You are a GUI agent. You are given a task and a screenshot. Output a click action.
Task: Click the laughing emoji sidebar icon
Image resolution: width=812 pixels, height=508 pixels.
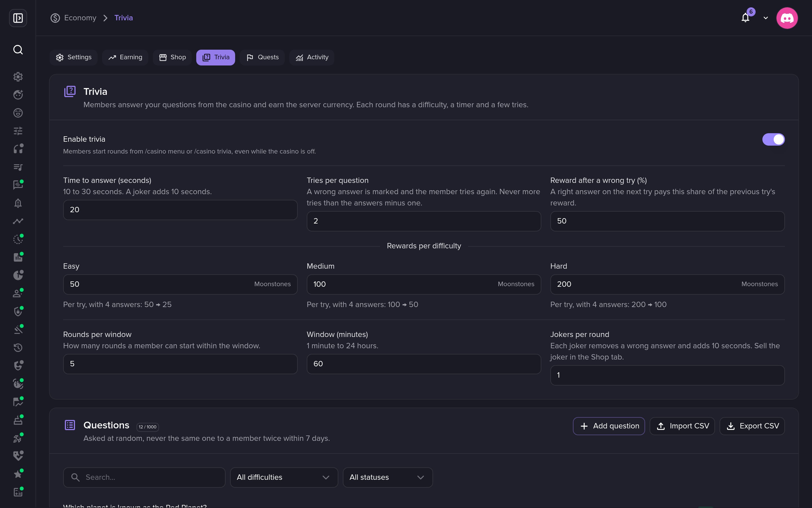pos(18,113)
